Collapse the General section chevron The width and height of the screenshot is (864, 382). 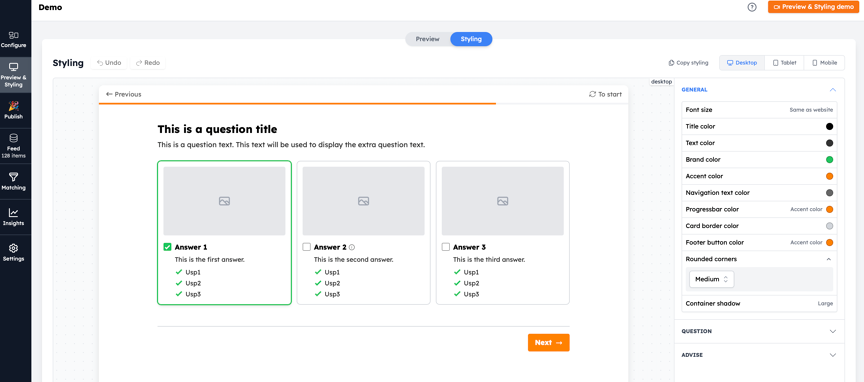[x=832, y=90]
